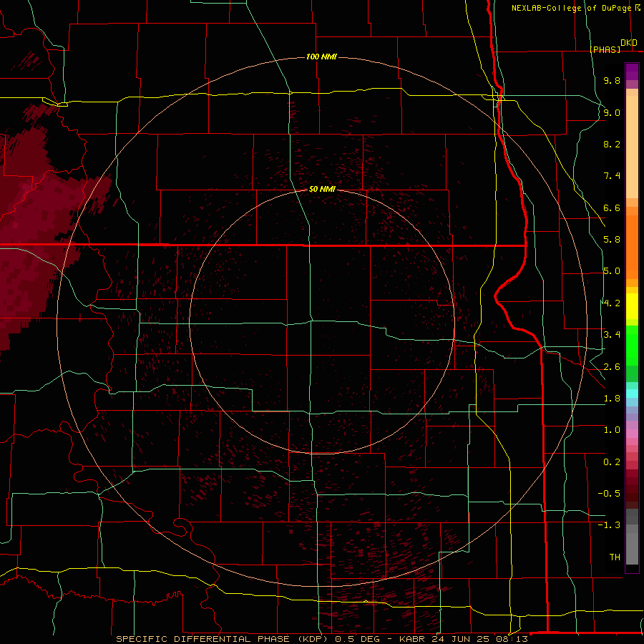Click the [PHAS] legend heading

[605, 50]
